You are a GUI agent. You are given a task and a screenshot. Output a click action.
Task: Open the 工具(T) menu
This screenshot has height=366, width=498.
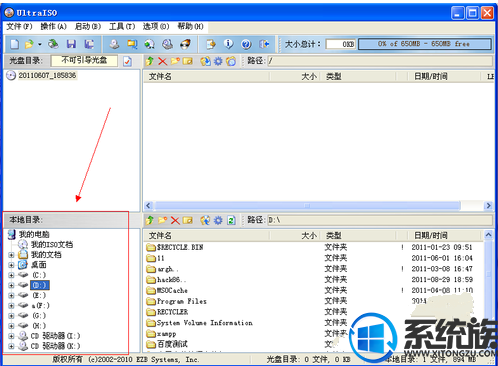(x=122, y=26)
